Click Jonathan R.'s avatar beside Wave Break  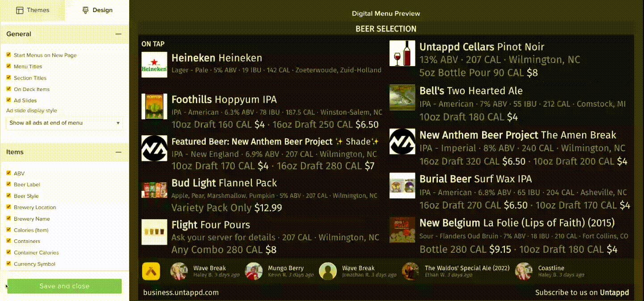tap(328, 271)
